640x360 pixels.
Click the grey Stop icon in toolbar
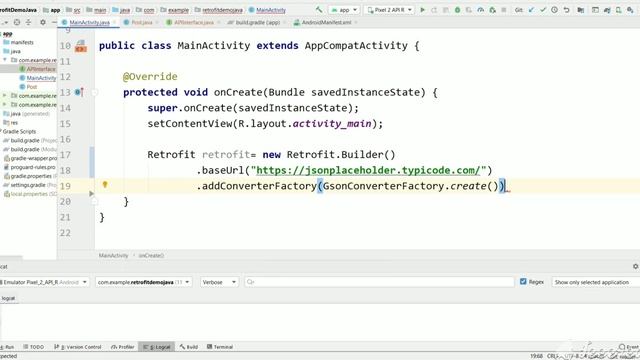(x=504, y=9)
